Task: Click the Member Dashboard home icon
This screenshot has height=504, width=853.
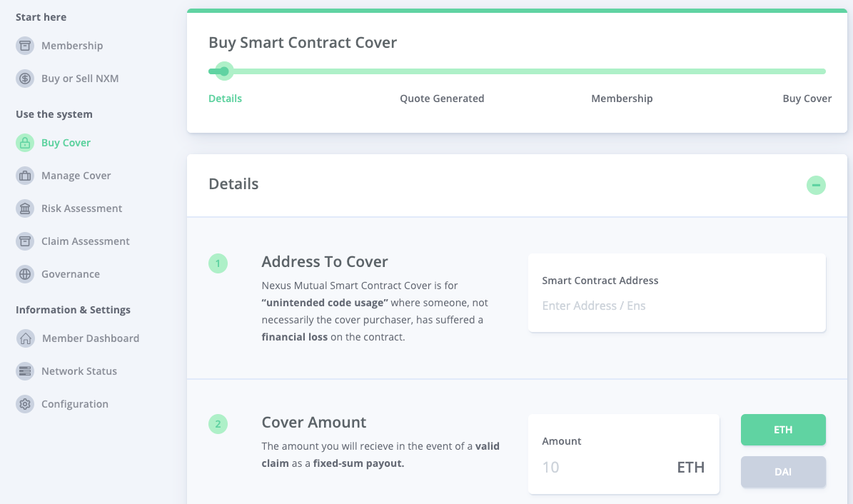Action: point(25,338)
